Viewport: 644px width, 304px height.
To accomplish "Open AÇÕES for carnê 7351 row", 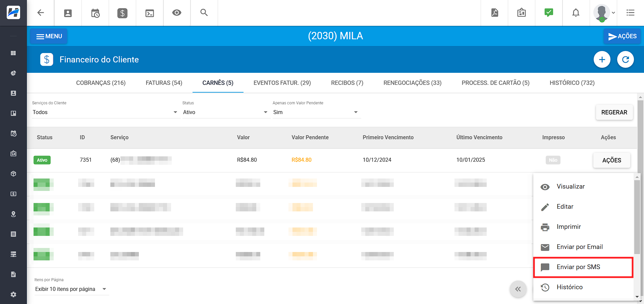I will (x=611, y=160).
